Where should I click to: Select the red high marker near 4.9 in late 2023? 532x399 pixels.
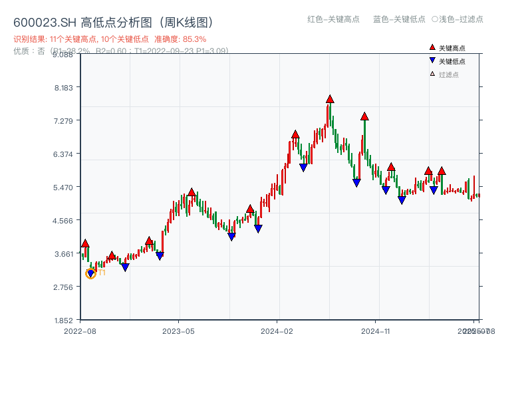[250, 209]
